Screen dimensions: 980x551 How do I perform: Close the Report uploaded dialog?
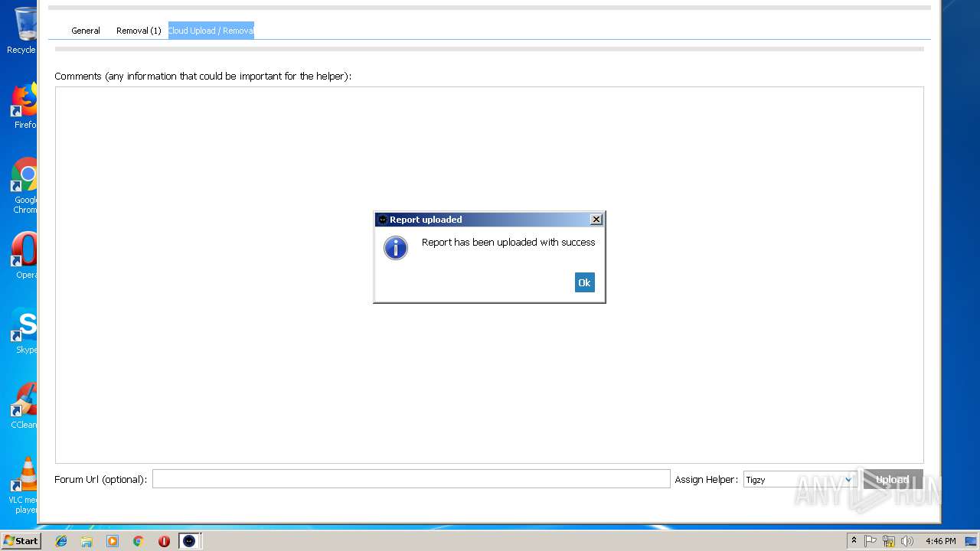pyautogui.click(x=596, y=220)
